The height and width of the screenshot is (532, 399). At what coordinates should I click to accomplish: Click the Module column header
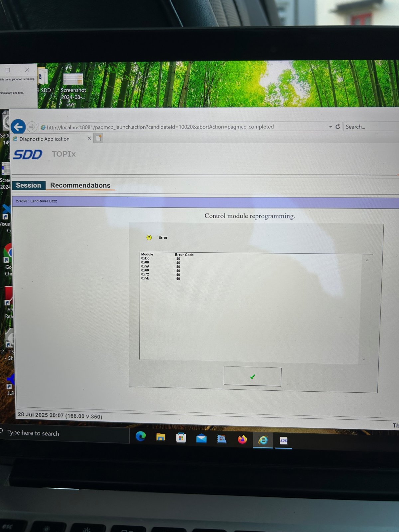147,254
